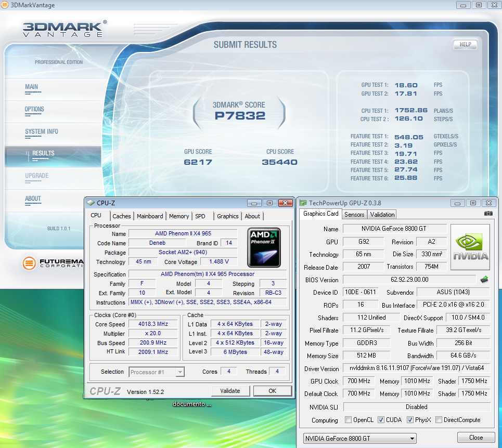
Task: Click the FEATURE TEST 1 value 548.05
Action: click(x=409, y=137)
